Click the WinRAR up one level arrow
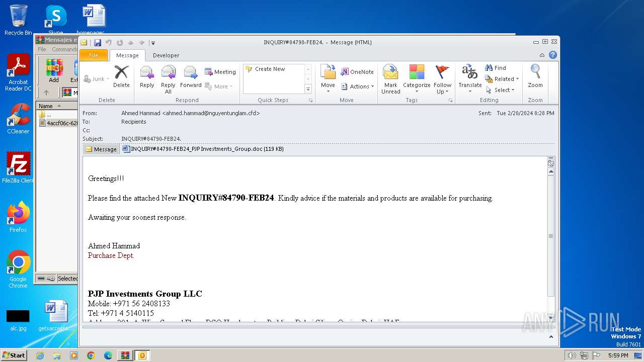The height and width of the screenshot is (362, 644). tap(46, 93)
